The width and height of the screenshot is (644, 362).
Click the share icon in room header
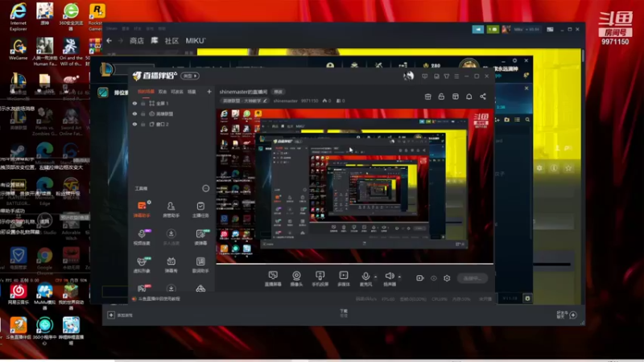pos(483,97)
